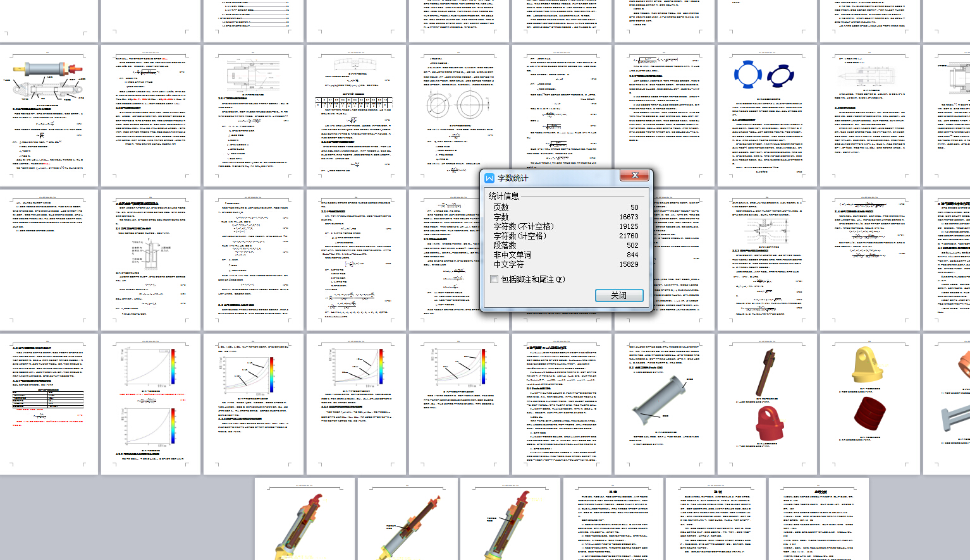Select page with yellow cap and dark-red piston
The height and width of the screenshot is (560, 970).
click(x=869, y=405)
